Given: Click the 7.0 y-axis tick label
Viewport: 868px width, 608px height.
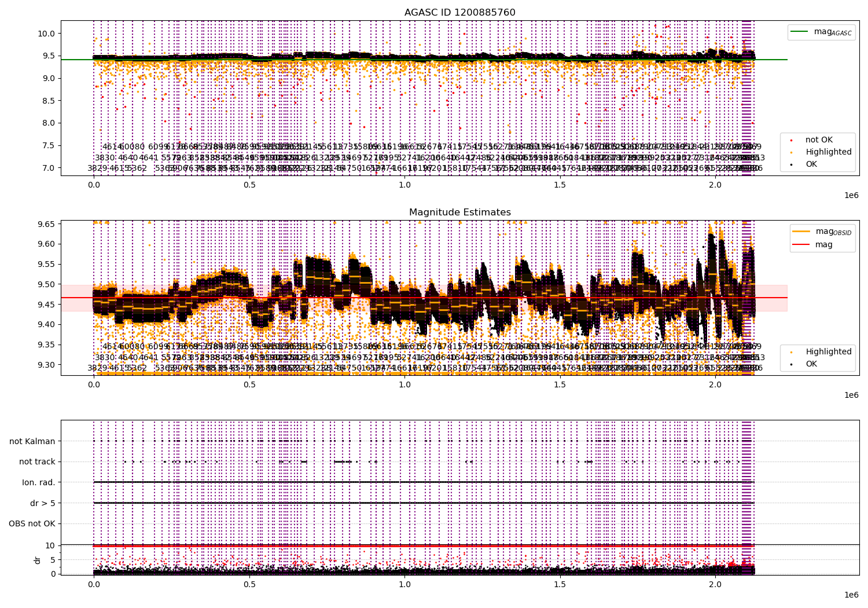Looking at the screenshot, I should tap(48, 168).
